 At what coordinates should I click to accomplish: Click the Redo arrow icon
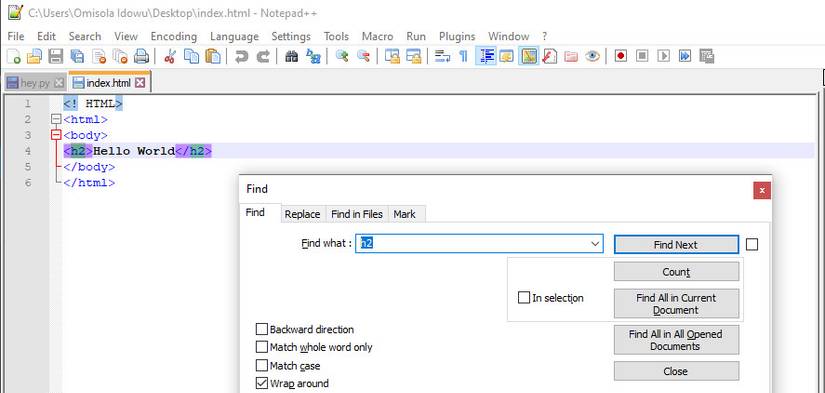[x=263, y=56]
